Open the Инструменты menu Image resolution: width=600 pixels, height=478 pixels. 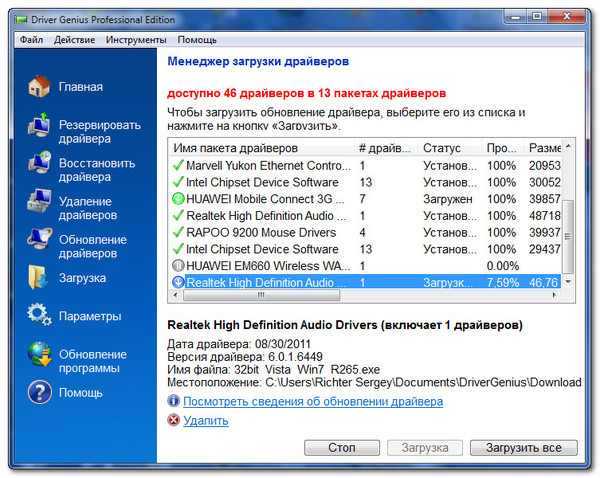point(136,40)
